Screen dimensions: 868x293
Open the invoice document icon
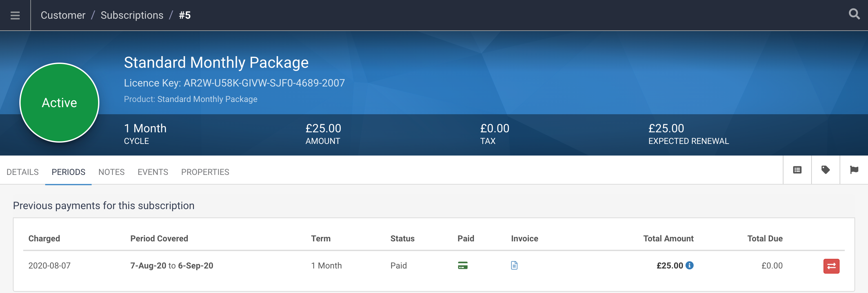tap(514, 265)
